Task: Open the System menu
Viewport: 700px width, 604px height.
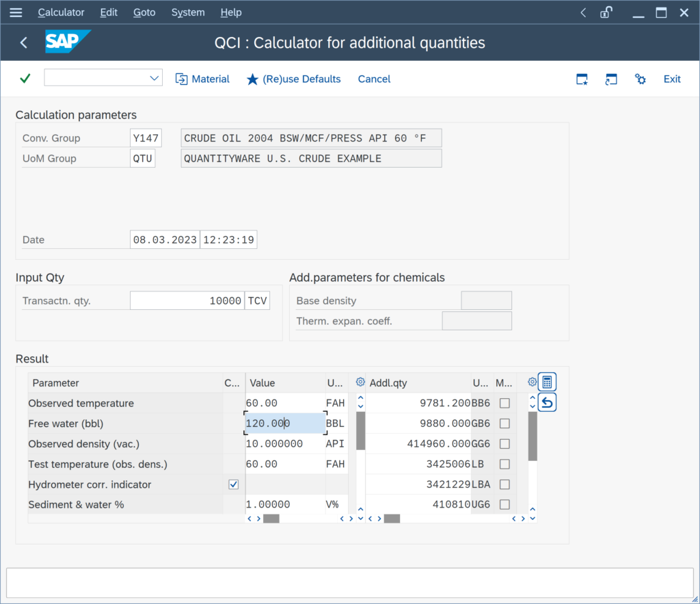Action: [188, 12]
